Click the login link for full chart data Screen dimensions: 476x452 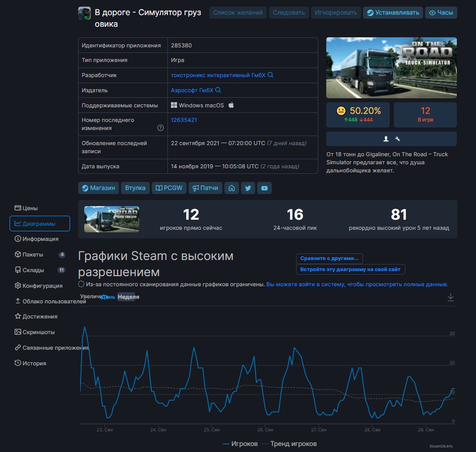tap(358, 285)
